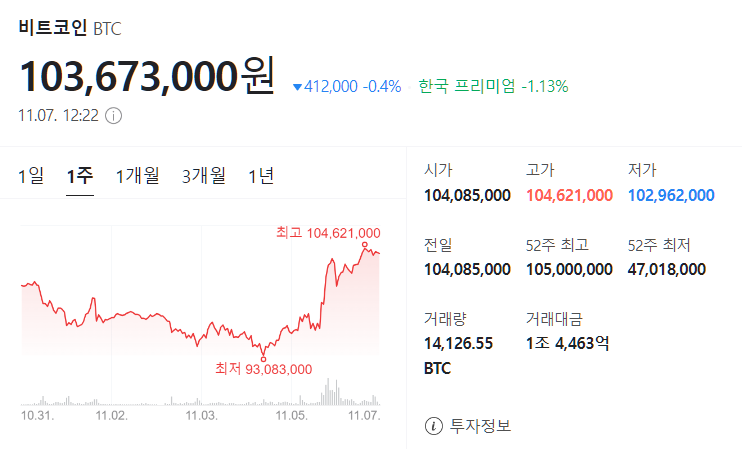Show the 1년 chart range
The height and width of the screenshot is (449, 742).
pyautogui.click(x=261, y=177)
